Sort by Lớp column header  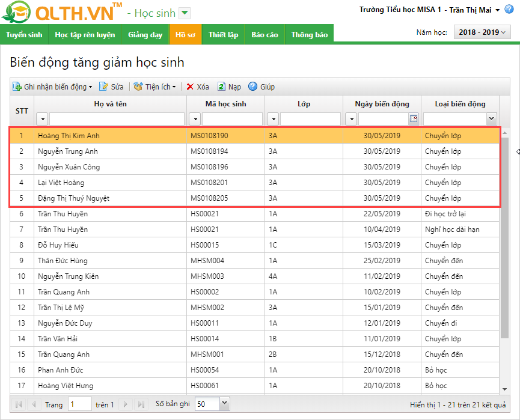(x=304, y=104)
